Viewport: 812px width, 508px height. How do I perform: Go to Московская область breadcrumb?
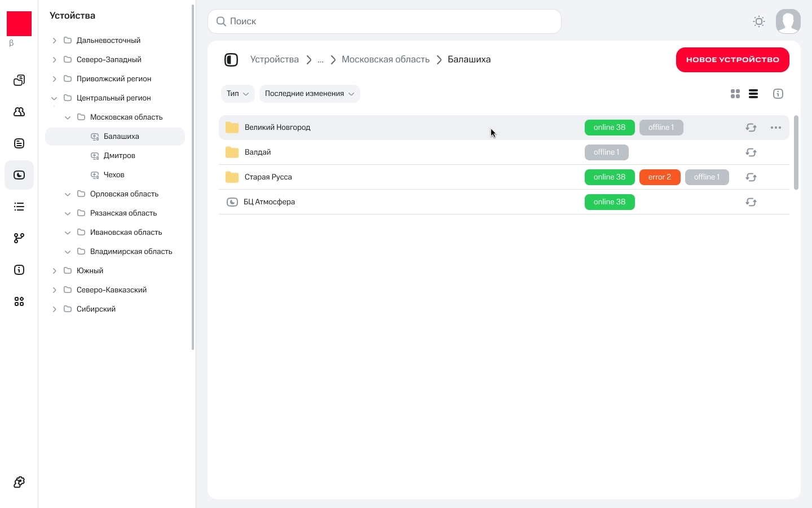tap(386, 60)
